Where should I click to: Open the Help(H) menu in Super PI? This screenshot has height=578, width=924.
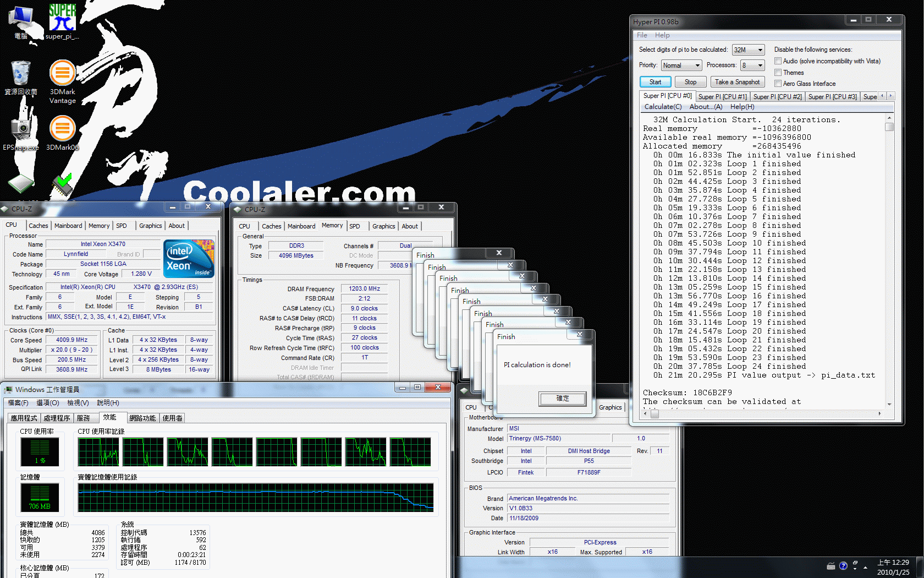(742, 107)
